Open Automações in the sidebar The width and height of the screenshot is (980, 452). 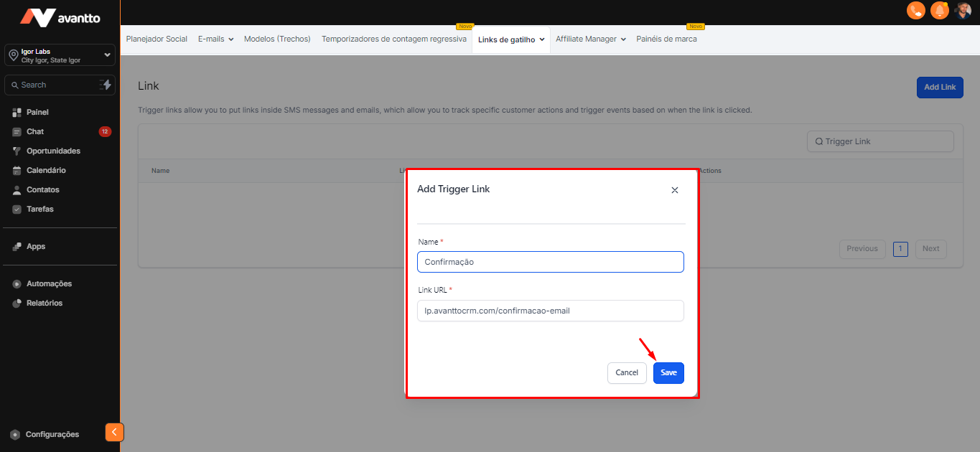49,284
